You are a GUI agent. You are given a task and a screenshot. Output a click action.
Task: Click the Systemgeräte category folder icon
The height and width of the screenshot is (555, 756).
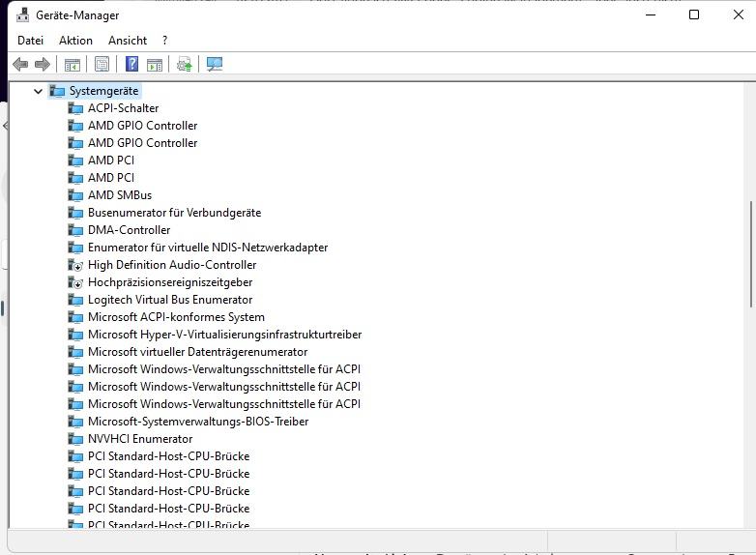[57, 91]
